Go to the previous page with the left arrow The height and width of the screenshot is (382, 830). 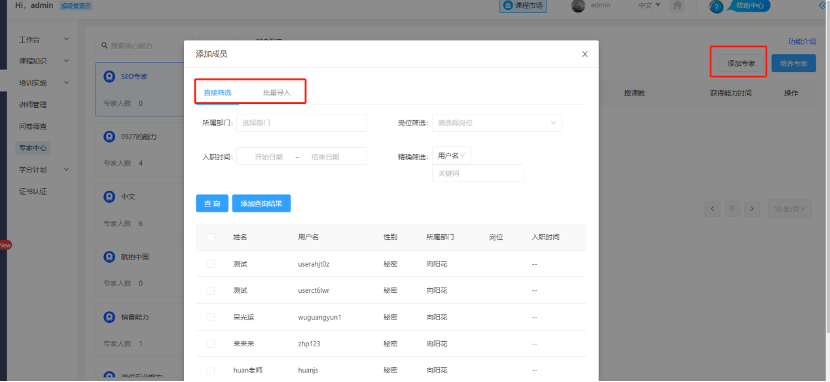click(x=712, y=208)
